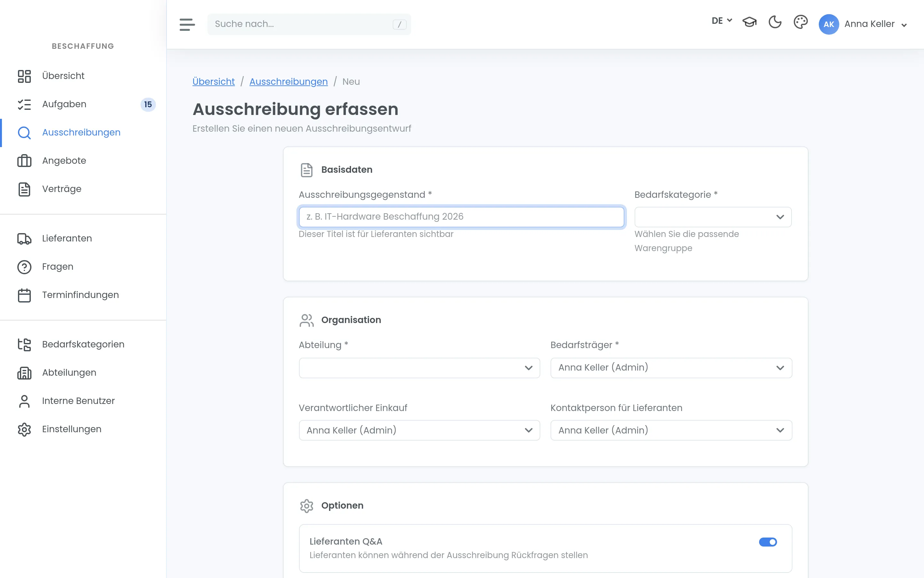This screenshot has height=578, width=924.
Task: Click the Suche nach search field
Action: click(x=309, y=24)
